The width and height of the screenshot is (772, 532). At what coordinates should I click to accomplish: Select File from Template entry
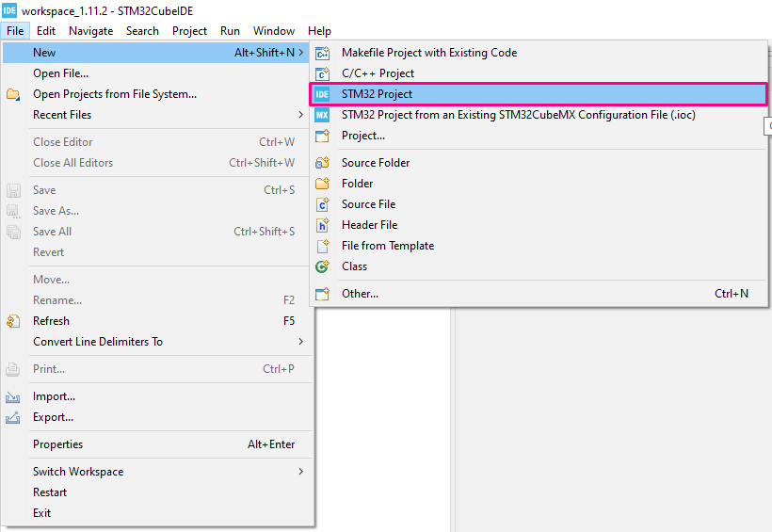pyautogui.click(x=387, y=246)
